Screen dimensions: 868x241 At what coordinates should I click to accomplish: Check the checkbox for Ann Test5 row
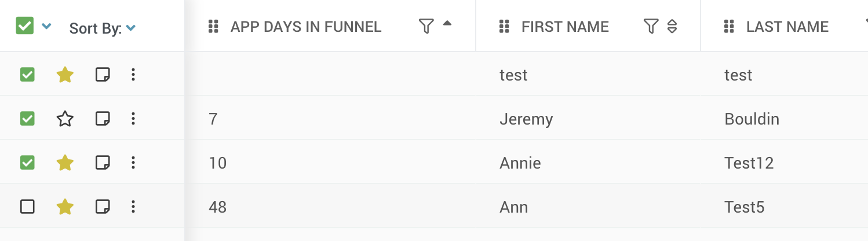[x=27, y=207]
